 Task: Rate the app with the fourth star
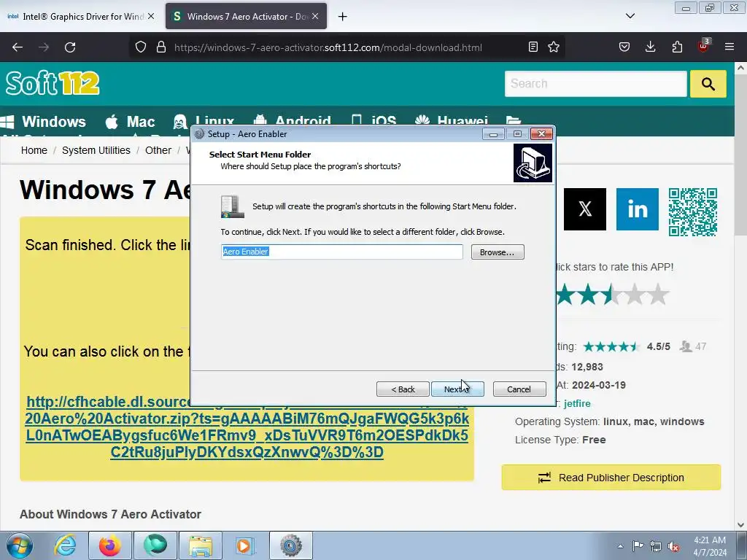pos(635,295)
